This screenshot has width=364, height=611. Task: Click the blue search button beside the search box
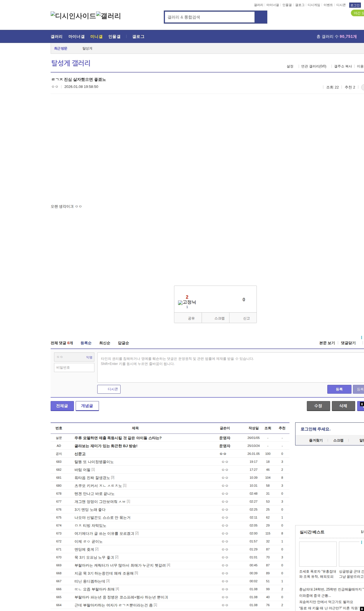[261, 17]
